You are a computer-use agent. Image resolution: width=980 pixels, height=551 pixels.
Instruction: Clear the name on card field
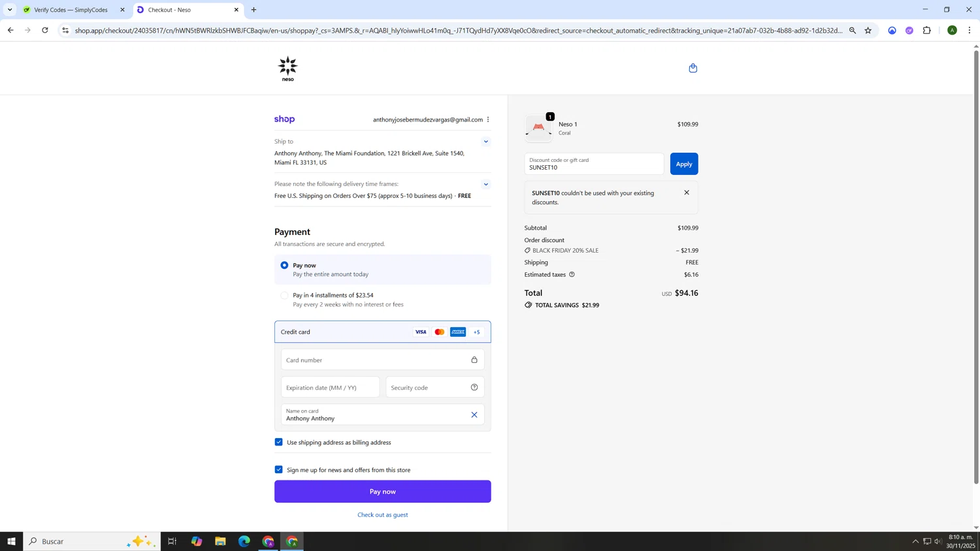click(474, 415)
